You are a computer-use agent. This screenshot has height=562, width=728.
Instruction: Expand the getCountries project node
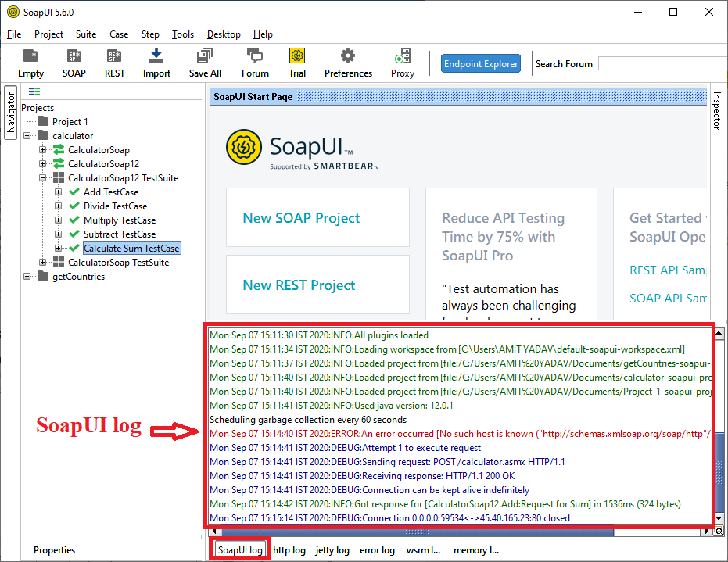click(x=27, y=277)
